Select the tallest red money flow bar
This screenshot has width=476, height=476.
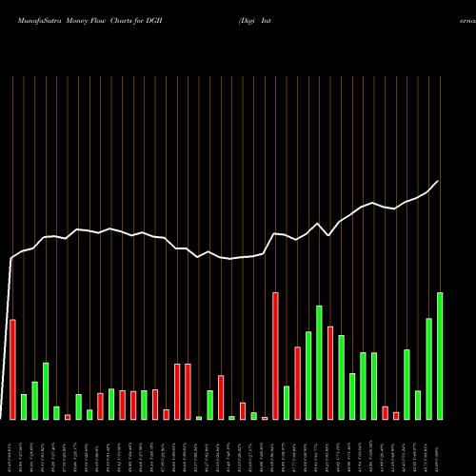pyautogui.click(x=275, y=356)
